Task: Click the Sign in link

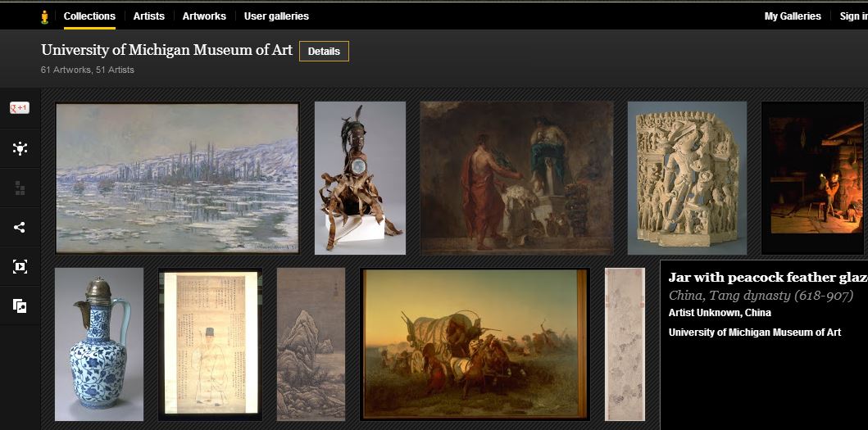Action: click(x=853, y=16)
